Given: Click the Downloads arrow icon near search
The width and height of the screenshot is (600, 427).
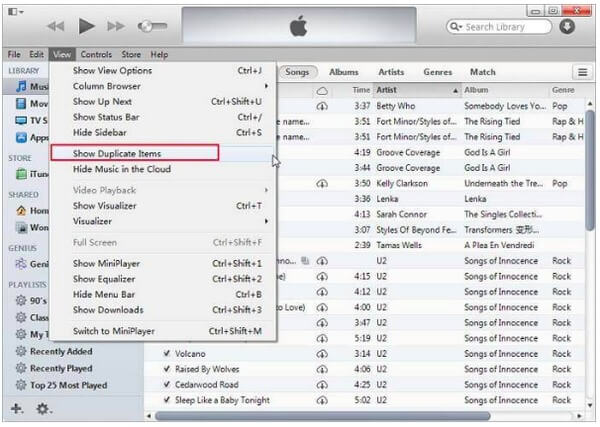Looking at the screenshot, I should (x=567, y=26).
